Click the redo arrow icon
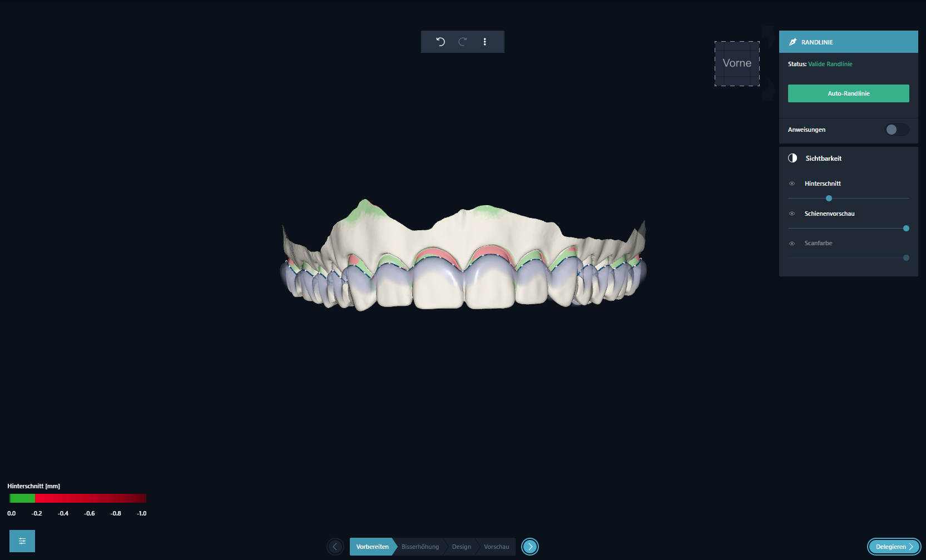 (x=462, y=42)
